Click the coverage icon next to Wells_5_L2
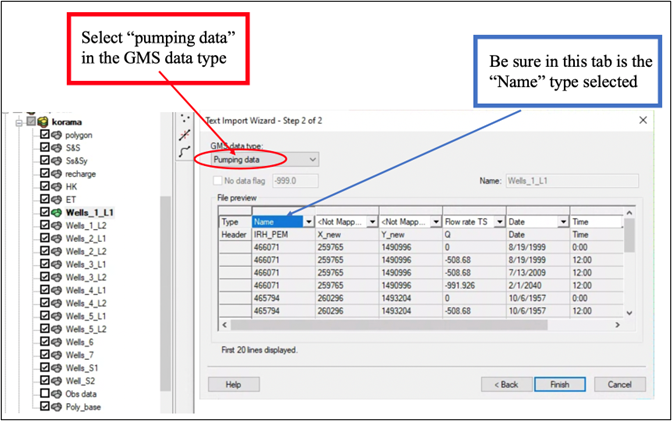Viewport: 672px width, 421px height. [57, 329]
